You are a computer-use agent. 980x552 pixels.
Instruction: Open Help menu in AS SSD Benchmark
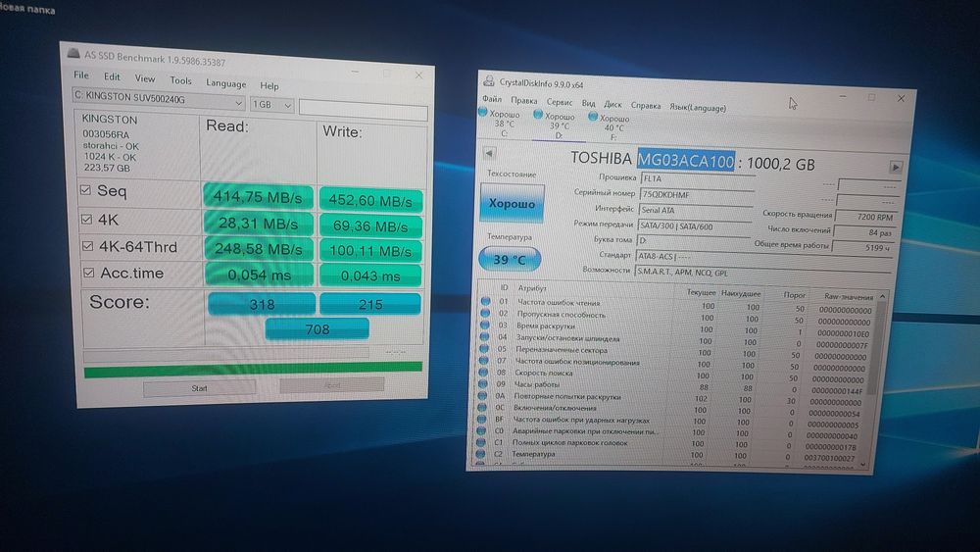269,85
